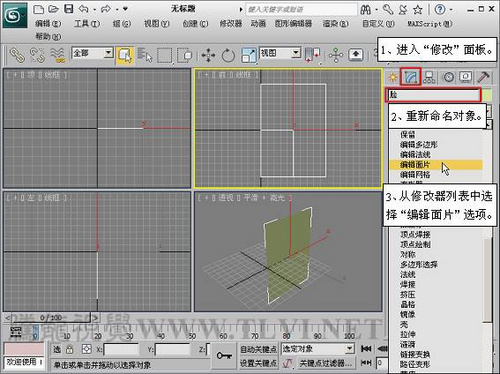Click the green object color swatch
500x374 pixels.
487,95
